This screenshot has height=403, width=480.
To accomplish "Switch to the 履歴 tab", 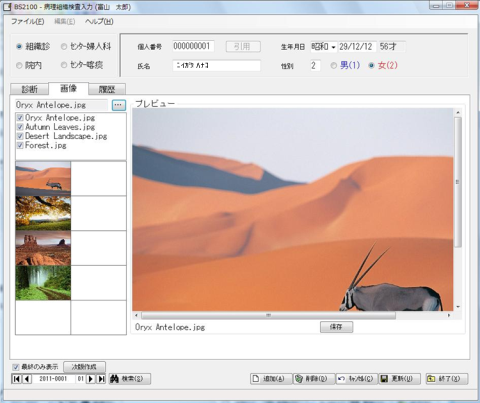I will pyautogui.click(x=107, y=89).
